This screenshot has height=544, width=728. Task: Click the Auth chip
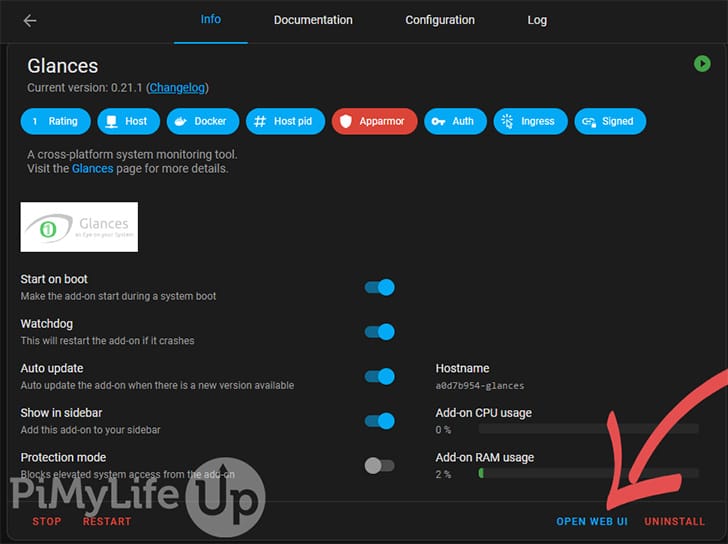click(455, 121)
